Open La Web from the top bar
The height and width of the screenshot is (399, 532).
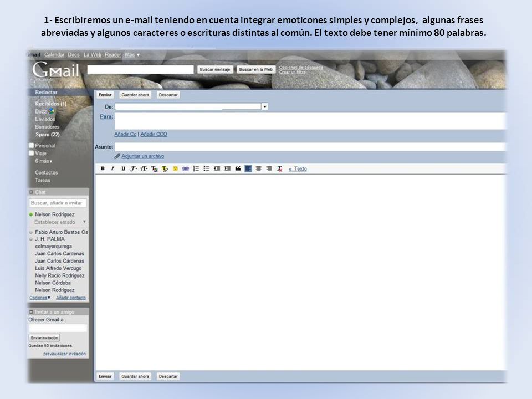(x=93, y=55)
